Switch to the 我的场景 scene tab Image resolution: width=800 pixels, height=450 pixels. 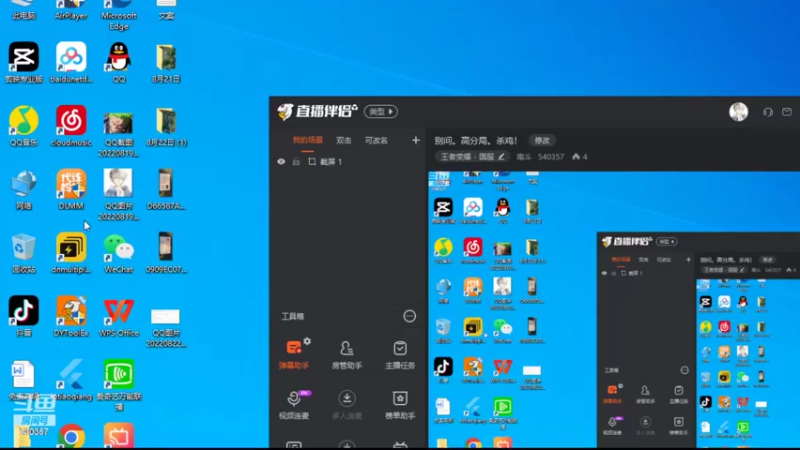(308, 140)
